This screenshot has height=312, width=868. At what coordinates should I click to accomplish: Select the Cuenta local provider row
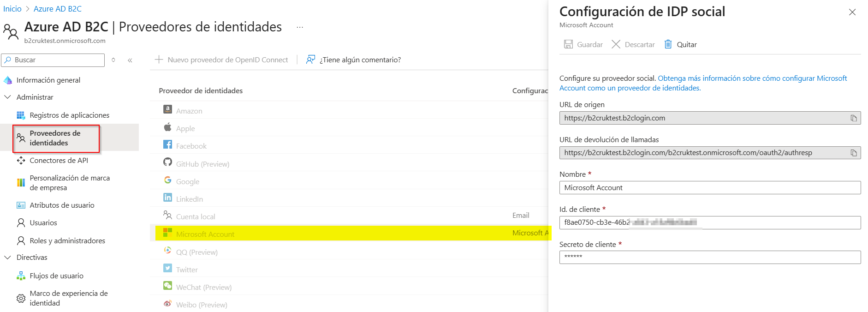click(349, 216)
